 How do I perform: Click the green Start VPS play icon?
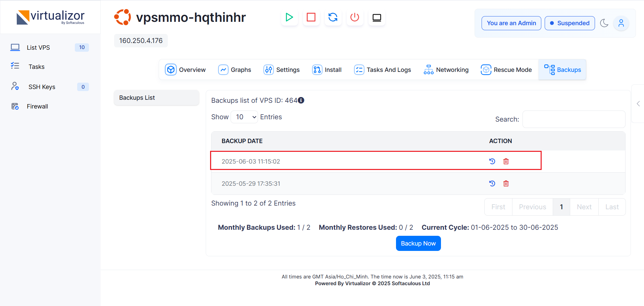[x=289, y=17]
